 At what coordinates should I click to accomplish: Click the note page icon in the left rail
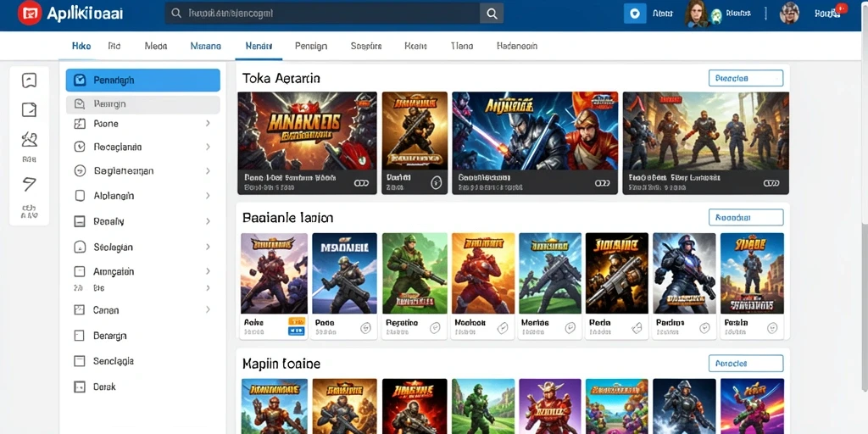[30, 109]
